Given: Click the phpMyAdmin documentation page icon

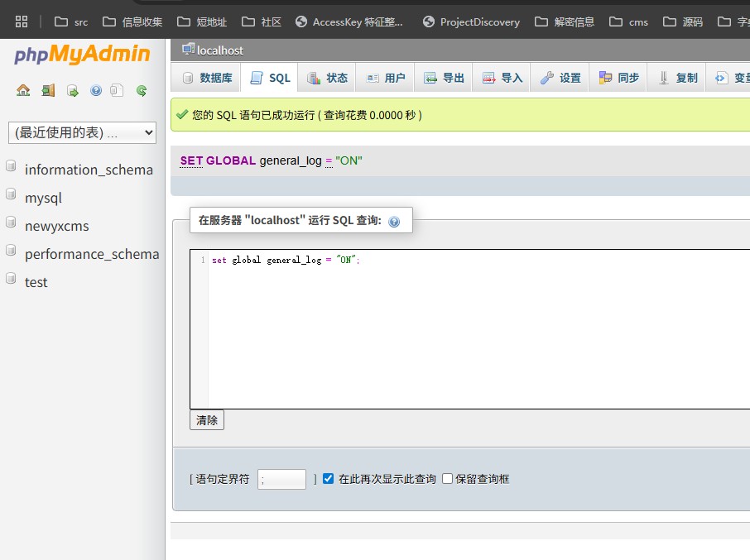Looking at the screenshot, I should coord(117,90).
